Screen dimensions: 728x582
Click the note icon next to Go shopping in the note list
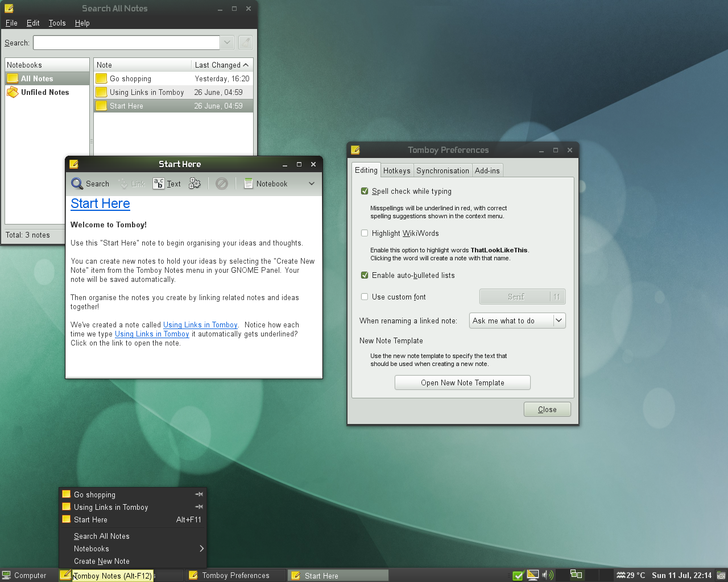tap(101, 78)
